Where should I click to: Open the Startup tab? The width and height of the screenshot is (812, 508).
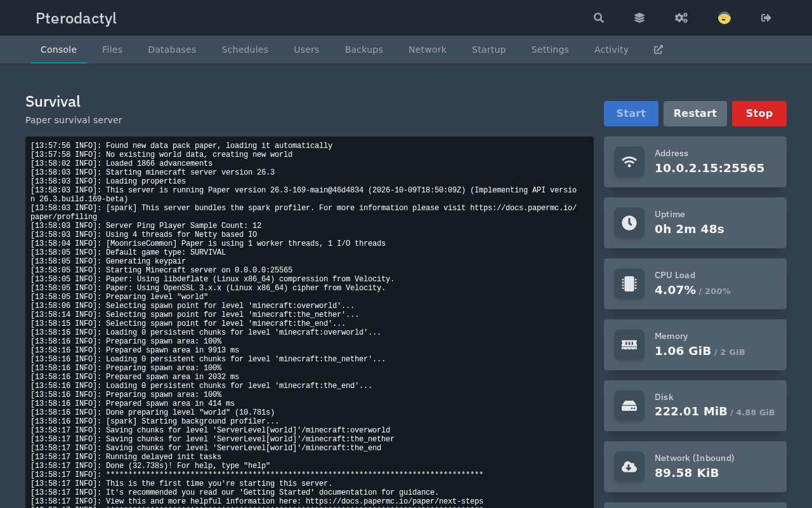tap(489, 50)
